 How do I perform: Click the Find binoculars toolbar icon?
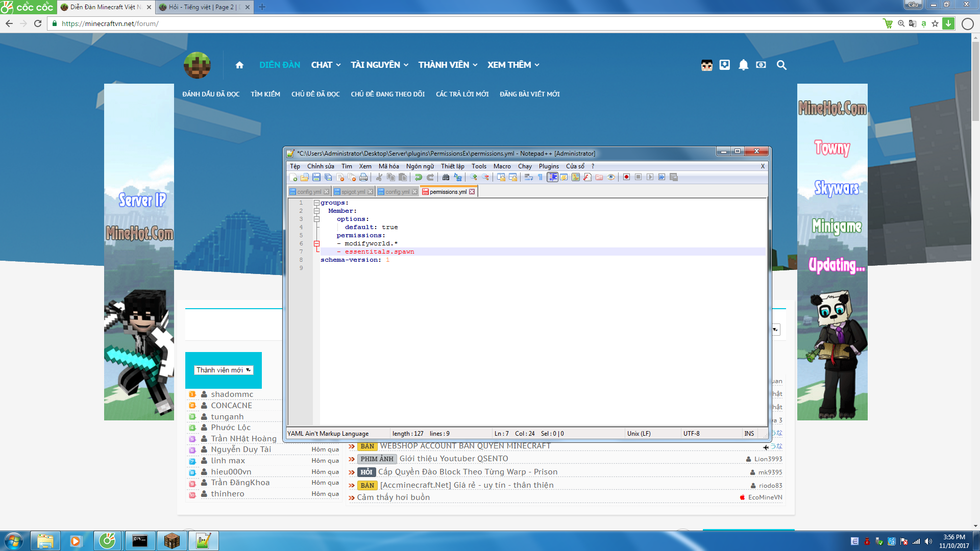(x=446, y=177)
